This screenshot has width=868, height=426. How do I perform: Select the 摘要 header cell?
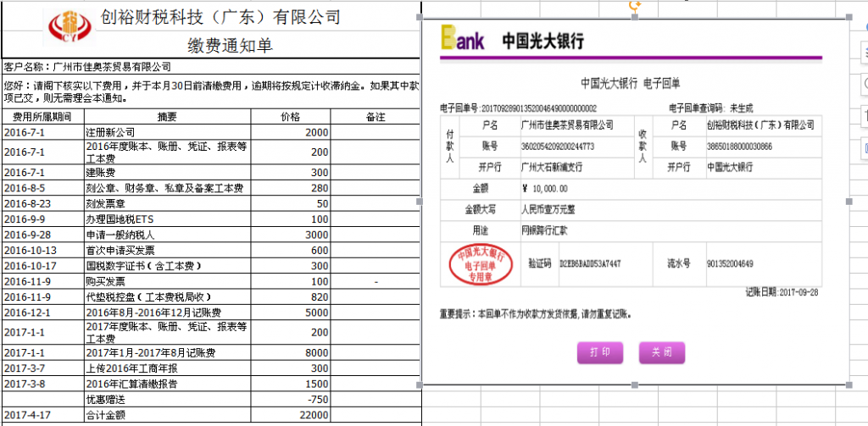tap(168, 117)
